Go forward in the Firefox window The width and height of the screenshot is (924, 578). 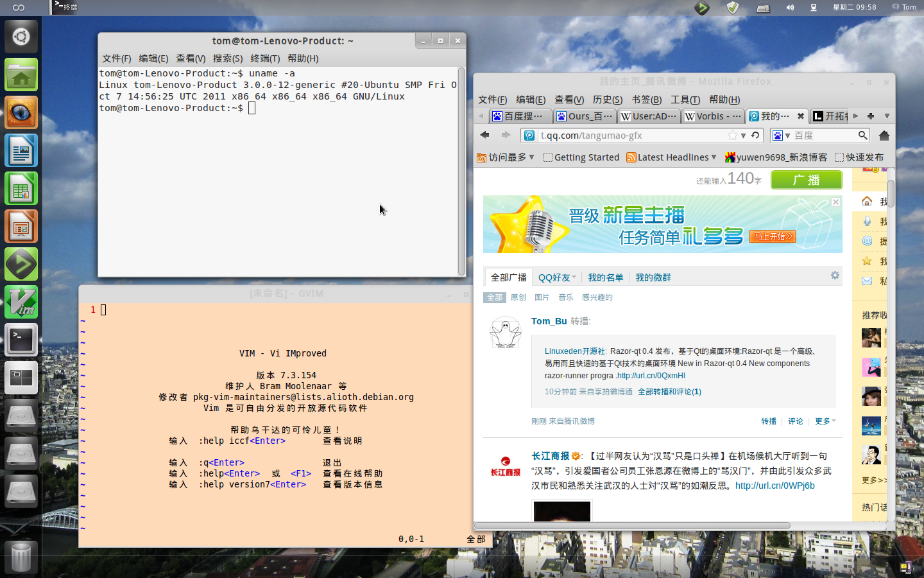506,135
